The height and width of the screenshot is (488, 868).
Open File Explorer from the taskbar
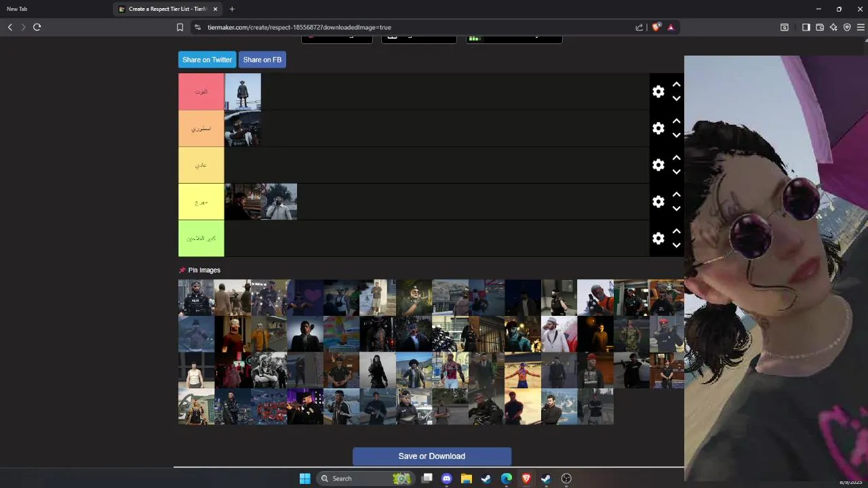(467, 479)
